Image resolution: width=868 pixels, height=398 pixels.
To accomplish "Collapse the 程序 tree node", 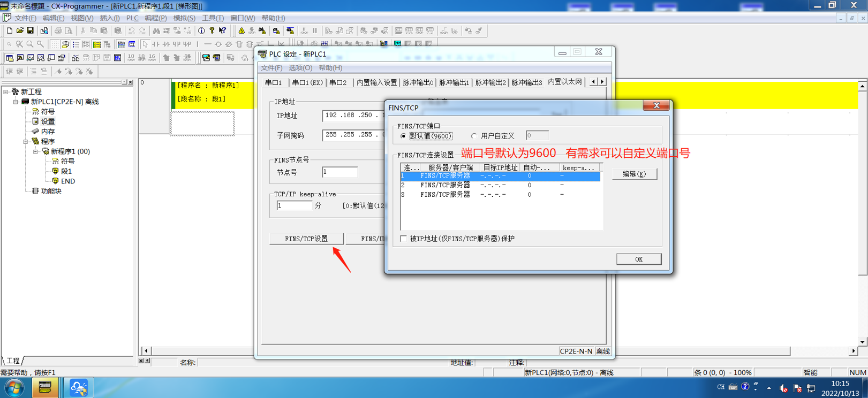I will (x=26, y=142).
